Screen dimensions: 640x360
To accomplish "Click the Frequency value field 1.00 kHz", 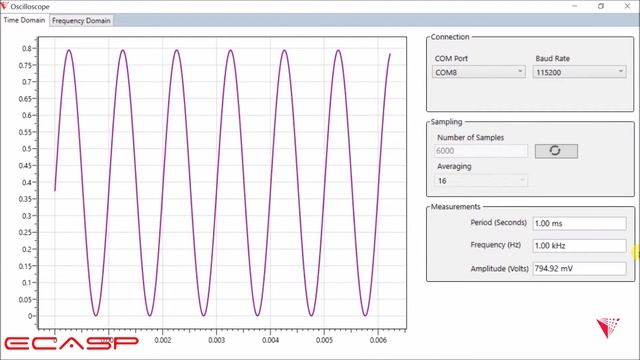I will pyautogui.click(x=579, y=245).
